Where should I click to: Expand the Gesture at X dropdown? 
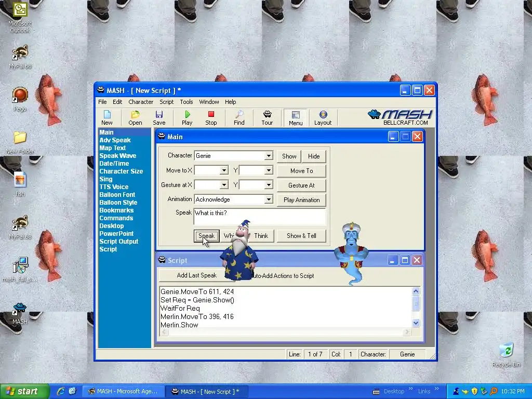coord(224,185)
